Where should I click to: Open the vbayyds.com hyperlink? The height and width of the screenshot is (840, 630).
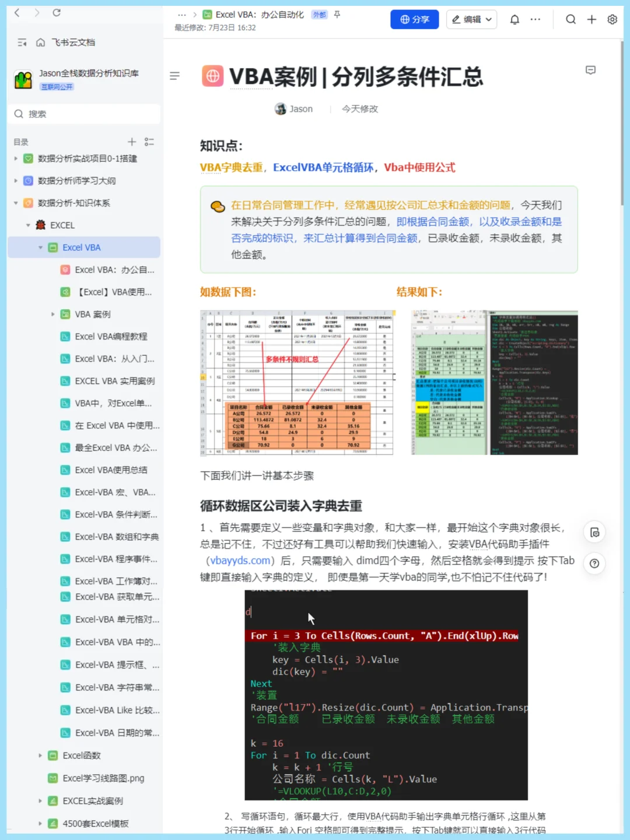point(240,560)
